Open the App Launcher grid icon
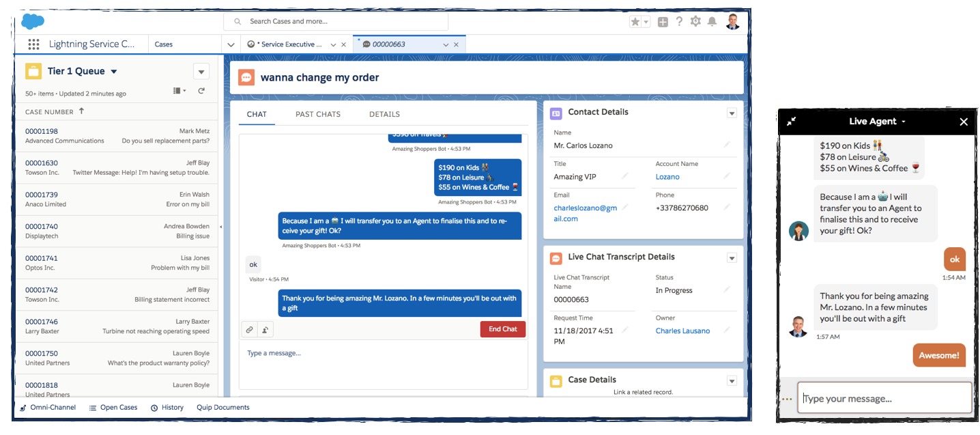 coord(33,44)
